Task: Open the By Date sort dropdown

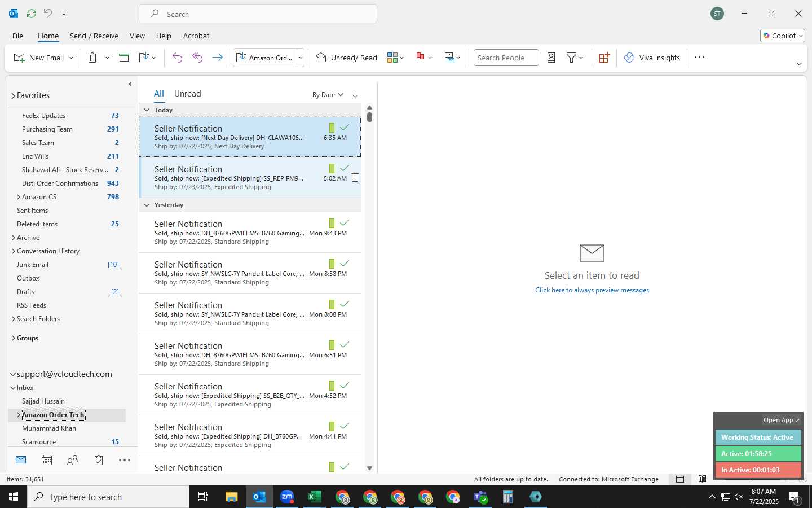Action: [x=328, y=95]
